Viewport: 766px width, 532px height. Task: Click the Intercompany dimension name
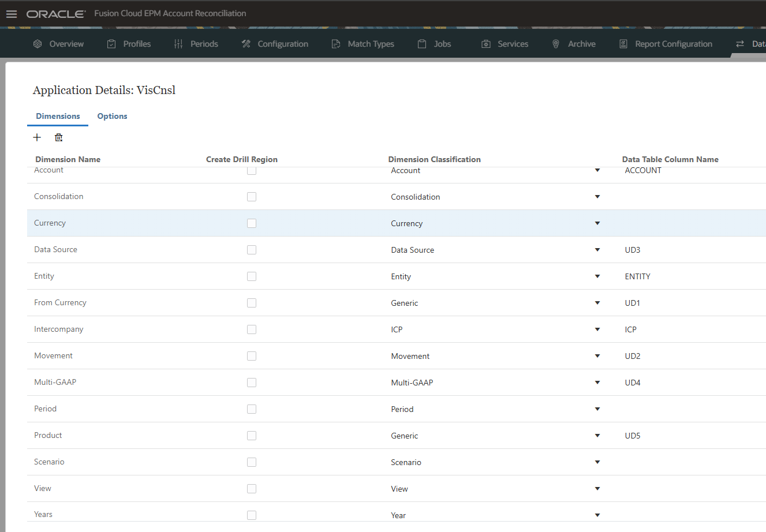click(59, 329)
